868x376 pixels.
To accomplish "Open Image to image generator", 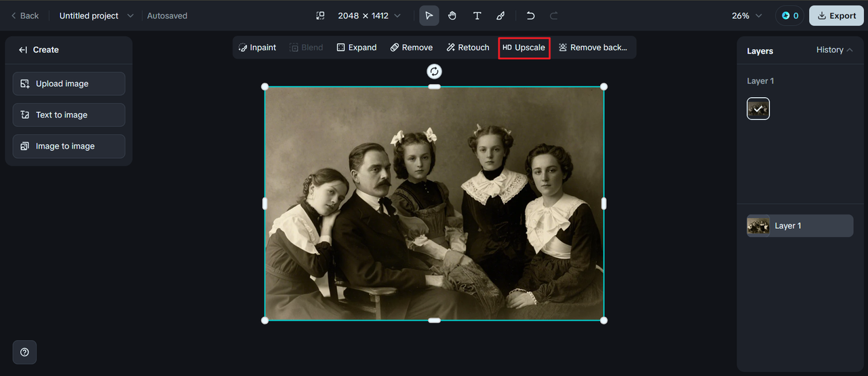I will point(69,146).
